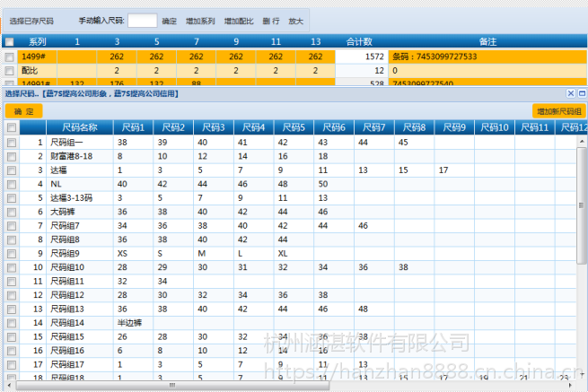Close the 选择尺码 dialog
The height and width of the screenshot is (392, 588).
(571, 93)
